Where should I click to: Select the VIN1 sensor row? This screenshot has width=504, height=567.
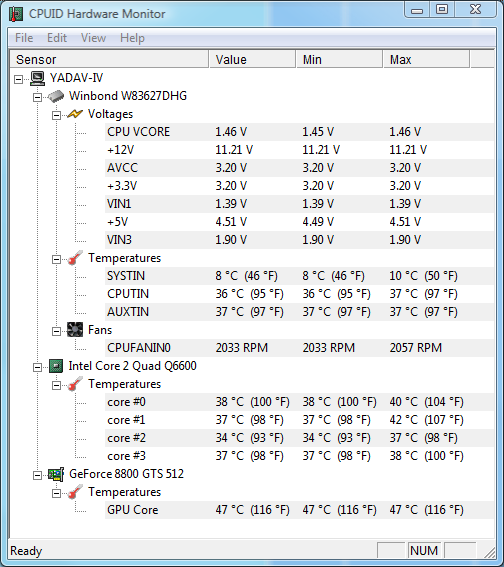pos(299,204)
